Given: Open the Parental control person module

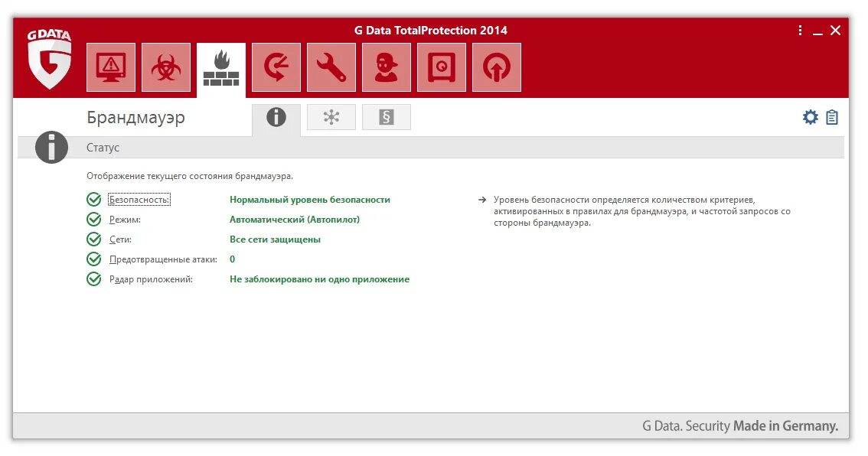Looking at the screenshot, I should (387, 67).
